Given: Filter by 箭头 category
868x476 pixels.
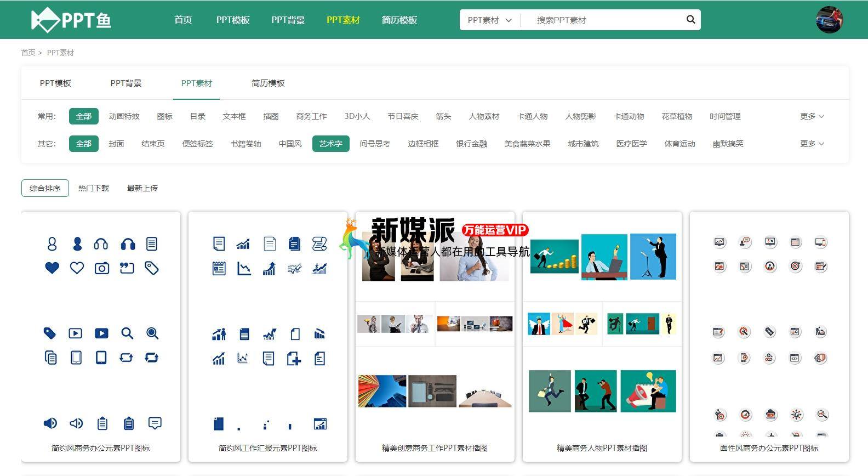Looking at the screenshot, I should pyautogui.click(x=443, y=116).
